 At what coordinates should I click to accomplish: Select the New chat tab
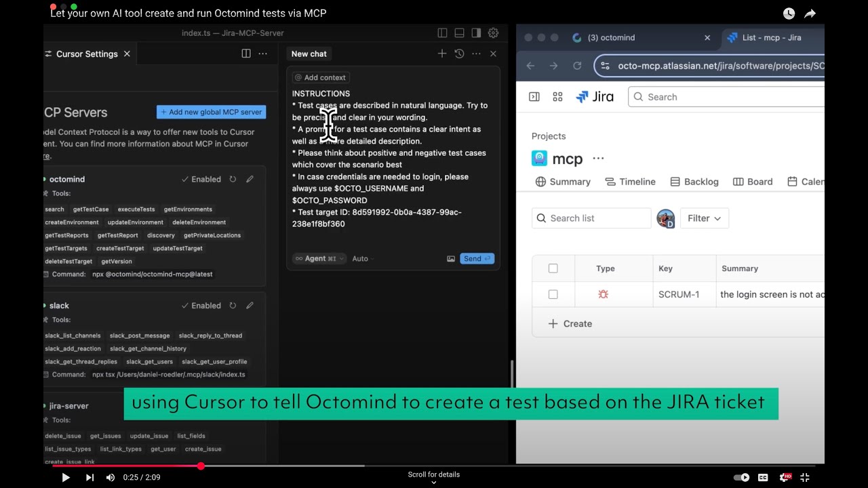(x=309, y=54)
